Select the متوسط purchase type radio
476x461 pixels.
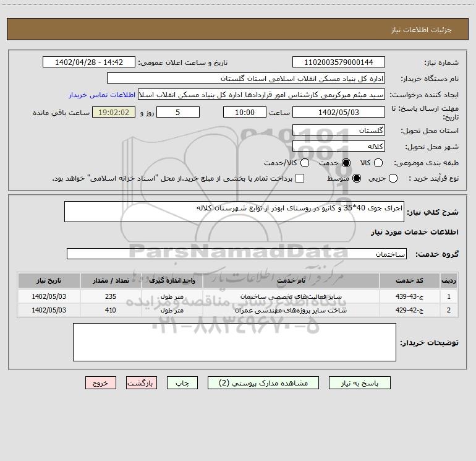point(357,178)
